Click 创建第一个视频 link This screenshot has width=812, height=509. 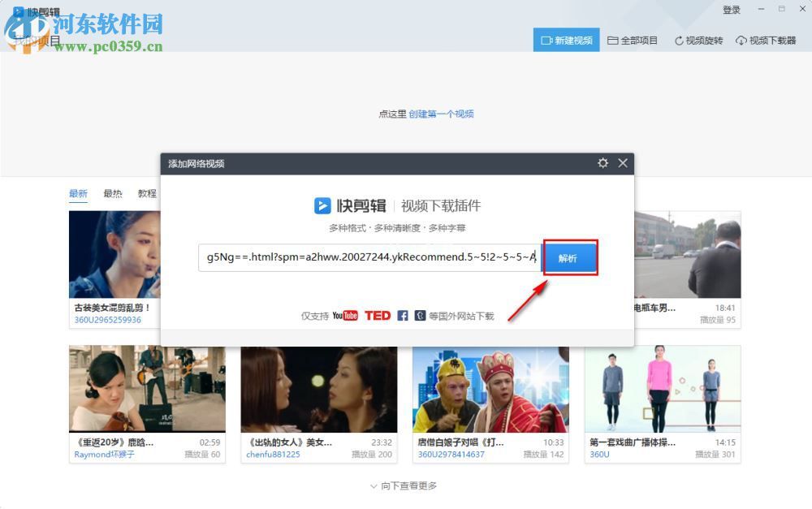tap(441, 114)
